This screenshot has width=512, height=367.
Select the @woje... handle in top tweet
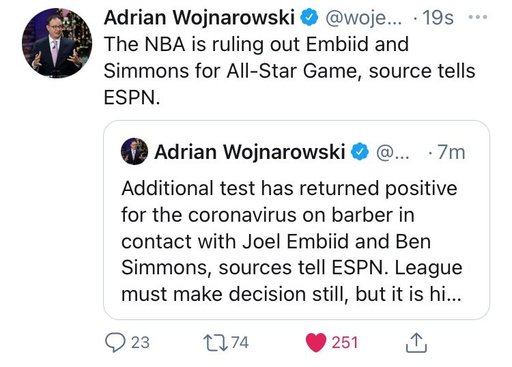click(364, 18)
